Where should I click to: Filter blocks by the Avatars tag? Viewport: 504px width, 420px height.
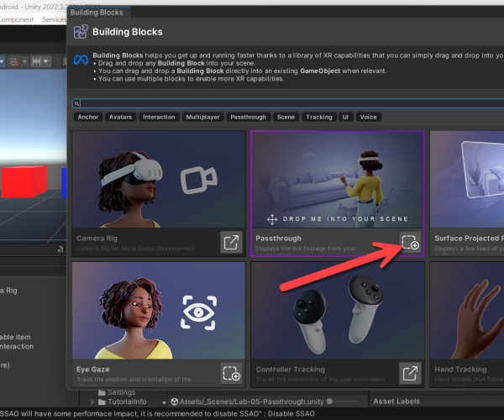[120, 117]
